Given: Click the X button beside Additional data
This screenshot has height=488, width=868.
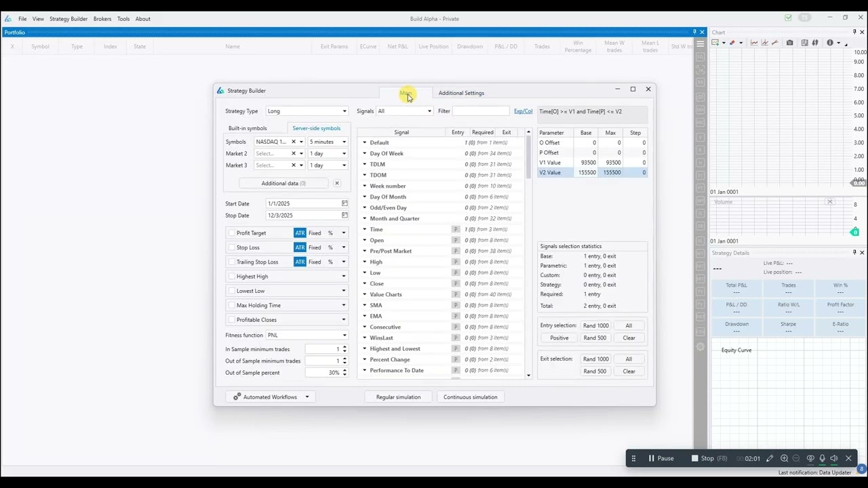Looking at the screenshot, I should click(336, 183).
